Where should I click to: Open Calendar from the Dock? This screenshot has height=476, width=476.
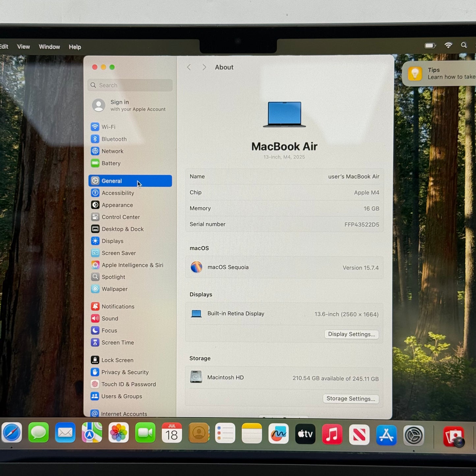point(172,433)
